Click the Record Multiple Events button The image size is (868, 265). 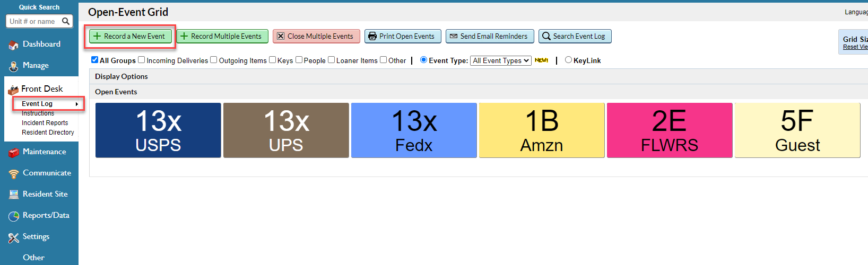pyautogui.click(x=222, y=36)
